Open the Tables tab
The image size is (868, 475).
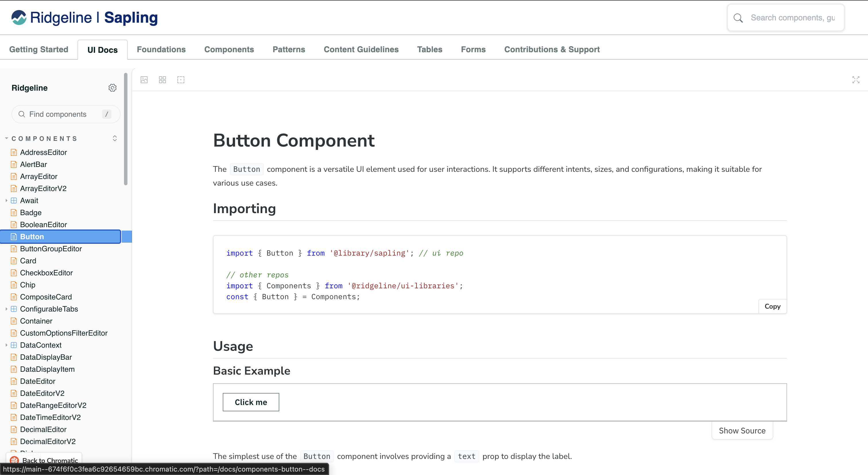[430, 50]
